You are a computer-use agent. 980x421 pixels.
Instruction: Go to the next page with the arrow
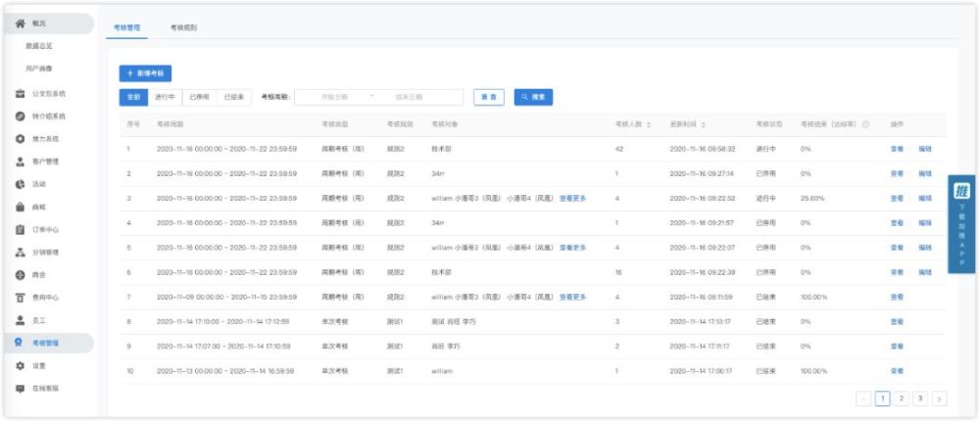click(940, 398)
